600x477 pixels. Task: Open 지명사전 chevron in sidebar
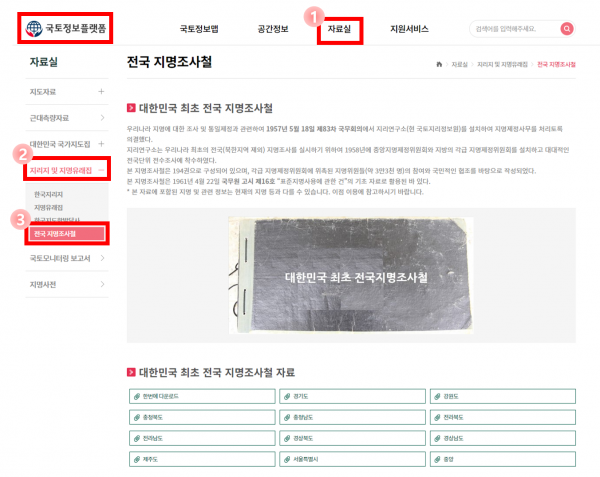103,284
